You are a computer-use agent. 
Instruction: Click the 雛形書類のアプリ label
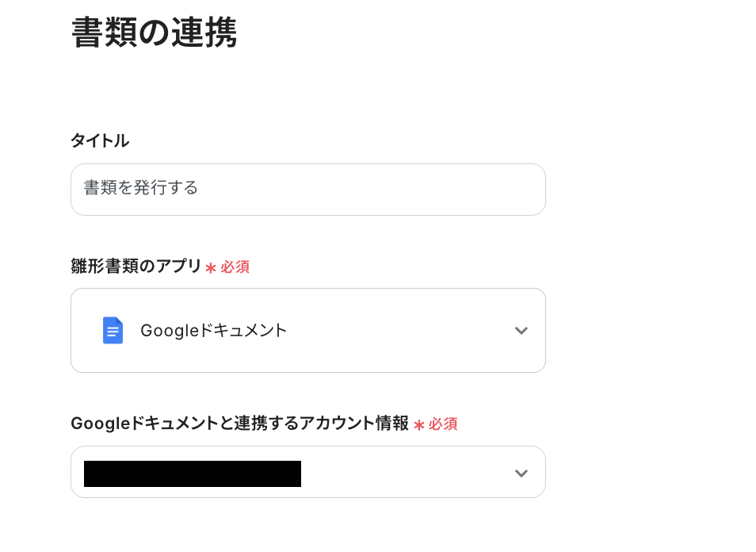coord(136,266)
